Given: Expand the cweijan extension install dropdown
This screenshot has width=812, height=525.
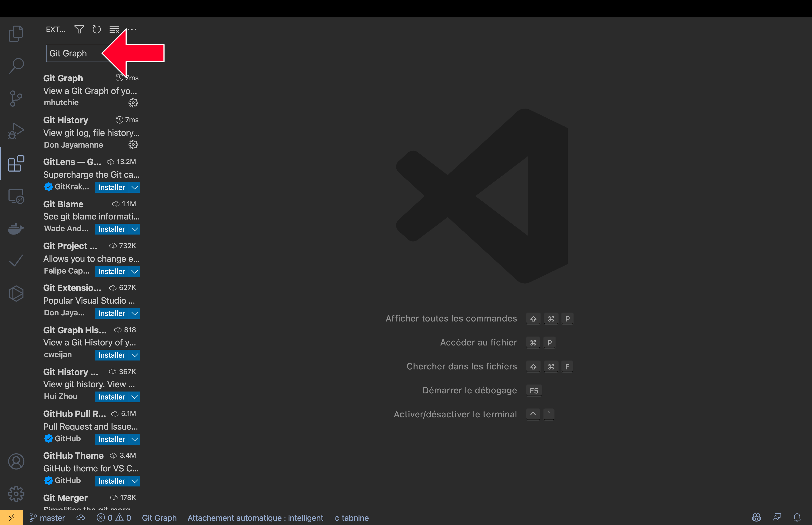Looking at the screenshot, I should 135,355.
